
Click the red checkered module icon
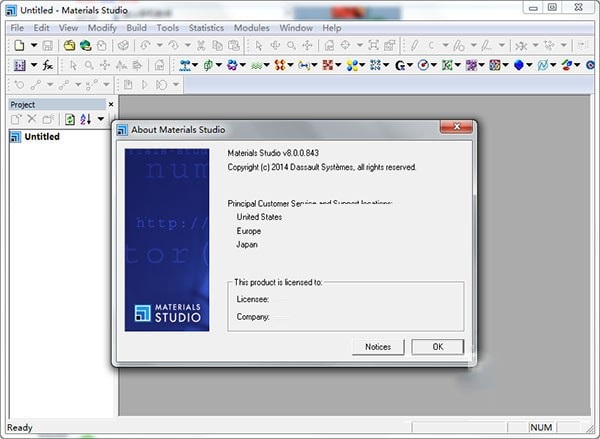pyautogui.click(x=328, y=65)
